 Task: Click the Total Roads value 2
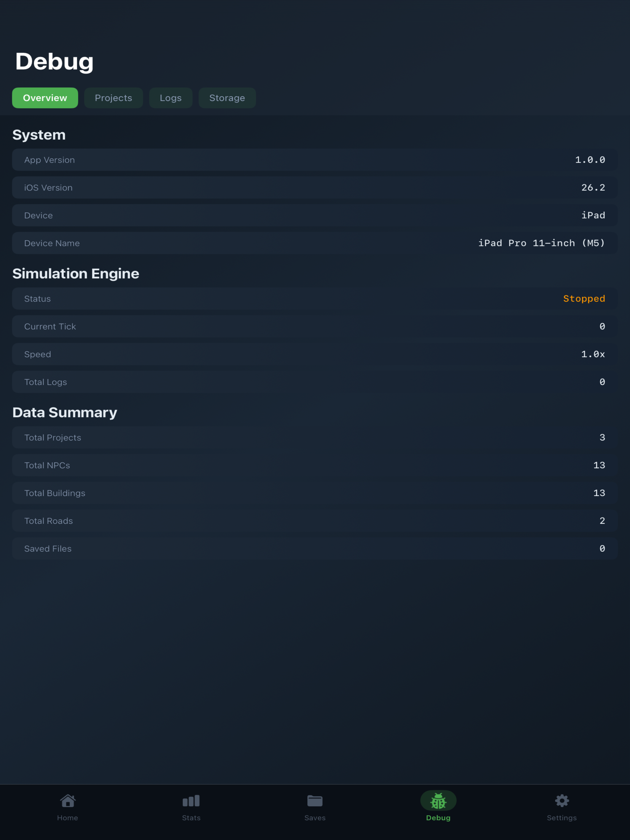pos(602,521)
